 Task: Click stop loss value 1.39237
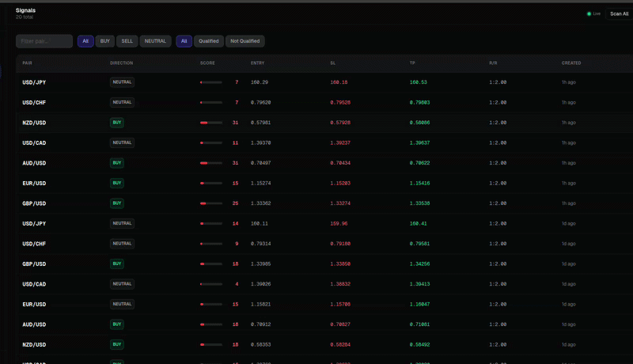coord(340,143)
